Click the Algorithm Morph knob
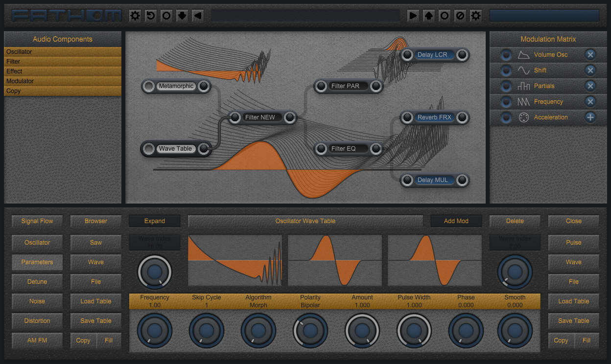The height and width of the screenshot is (364, 611). [x=258, y=331]
